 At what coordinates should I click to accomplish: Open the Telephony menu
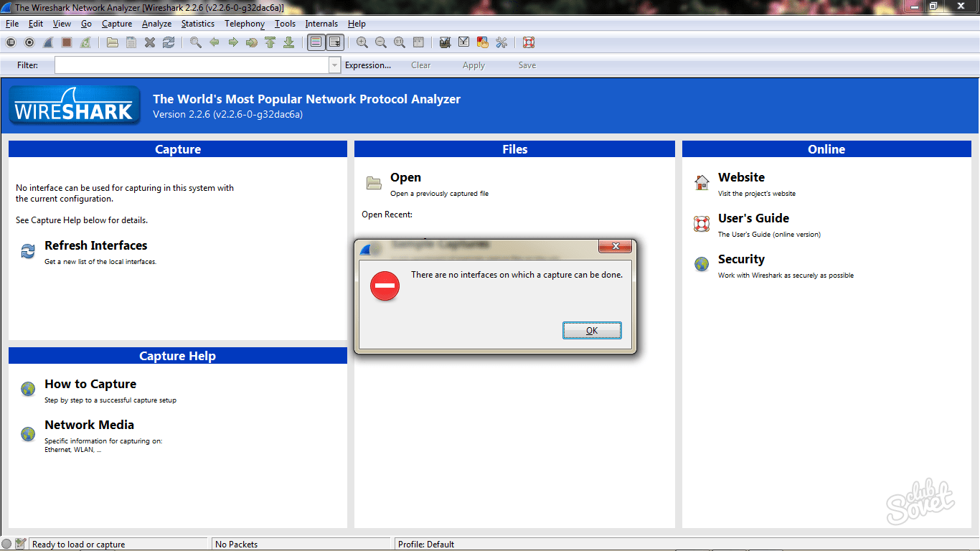click(x=245, y=24)
